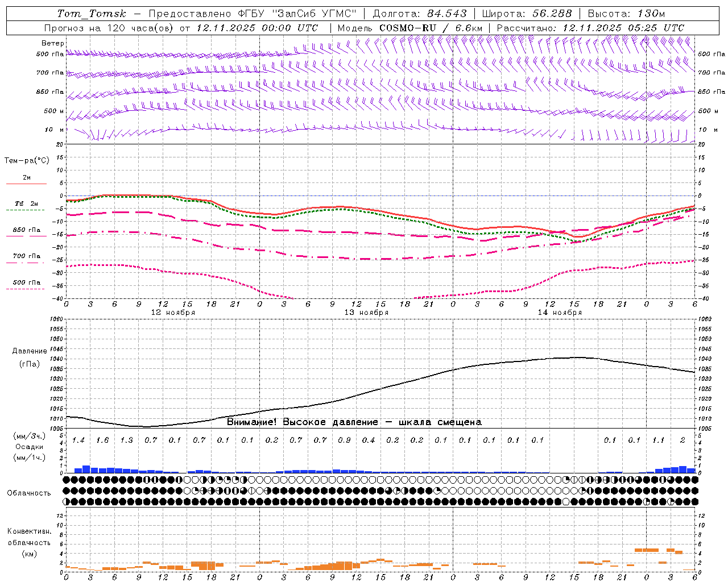Image resolution: width=728 pixels, height=582 pixels.
Task: Click the Облачность cloud cover label
Action: pos(29,493)
